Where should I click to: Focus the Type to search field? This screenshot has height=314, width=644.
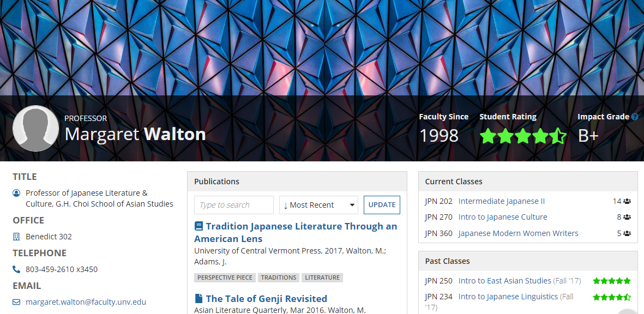click(x=234, y=205)
